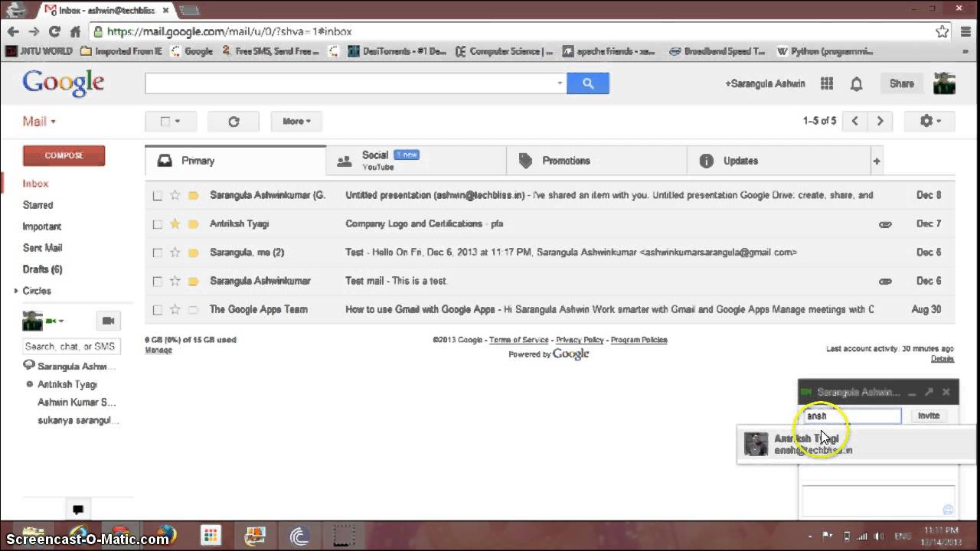Pop out the chat window arrow
The height and width of the screenshot is (551, 980).
pyautogui.click(x=929, y=392)
